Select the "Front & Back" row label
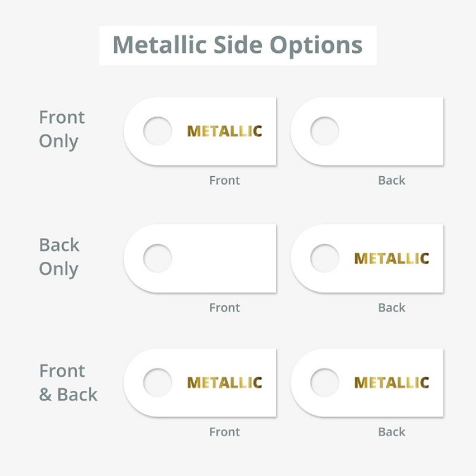 coord(68,383)
